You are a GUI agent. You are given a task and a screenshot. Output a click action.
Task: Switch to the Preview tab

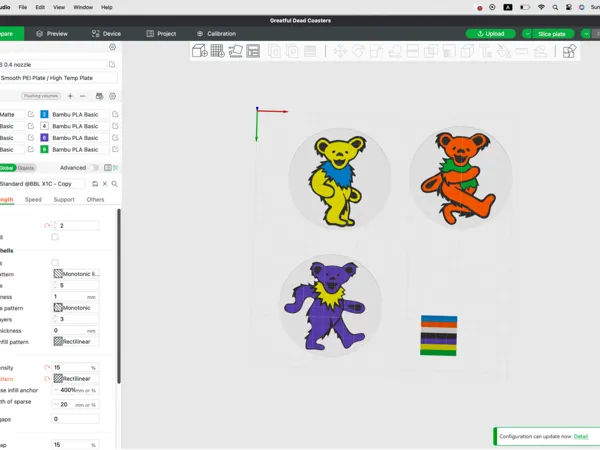(52, 34)
